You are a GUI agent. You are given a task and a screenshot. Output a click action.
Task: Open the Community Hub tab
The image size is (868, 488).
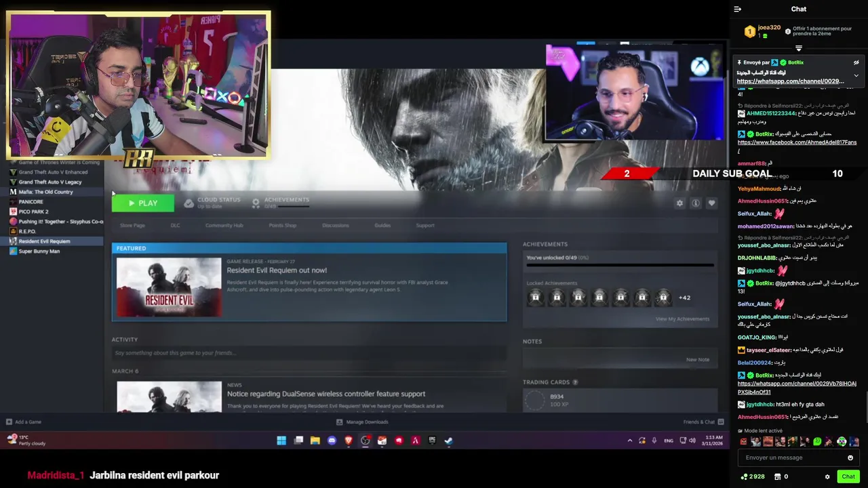(x=224, y=225)
